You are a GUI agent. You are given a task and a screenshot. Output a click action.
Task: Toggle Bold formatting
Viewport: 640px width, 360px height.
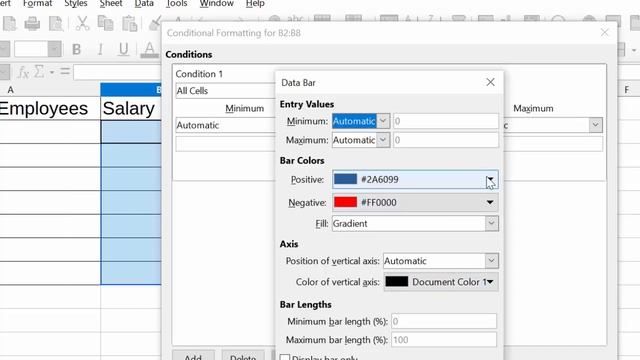[76, 49]
